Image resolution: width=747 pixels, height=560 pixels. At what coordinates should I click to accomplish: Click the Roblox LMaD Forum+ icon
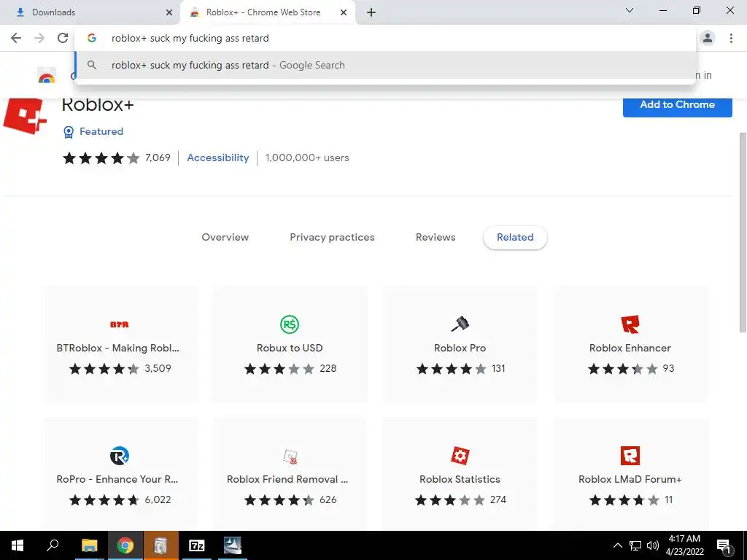tap(630, 456)
